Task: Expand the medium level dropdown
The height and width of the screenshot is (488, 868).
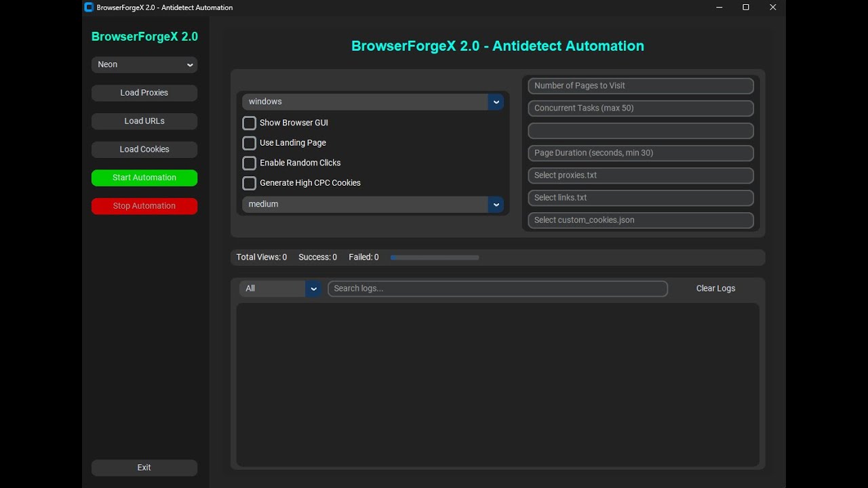Action: coord(372,204)
